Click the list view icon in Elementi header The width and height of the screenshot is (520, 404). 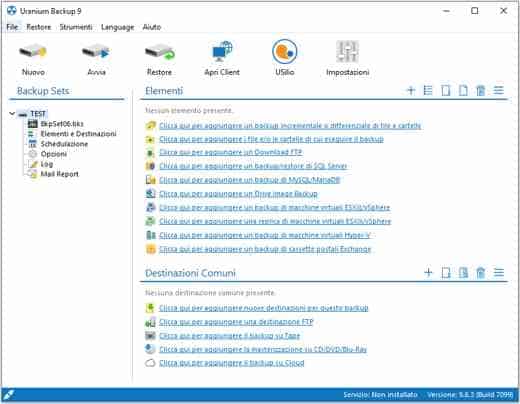[428, 90]
